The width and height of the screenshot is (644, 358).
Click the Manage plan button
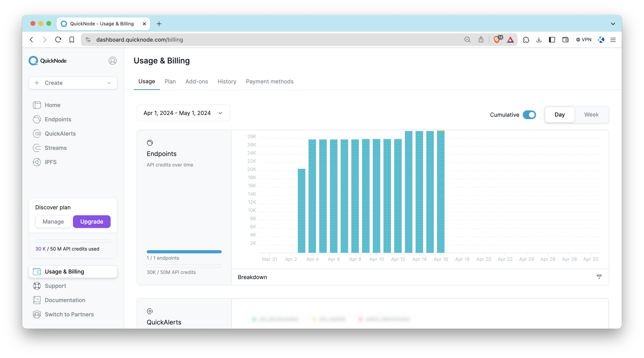pos(53,222)
